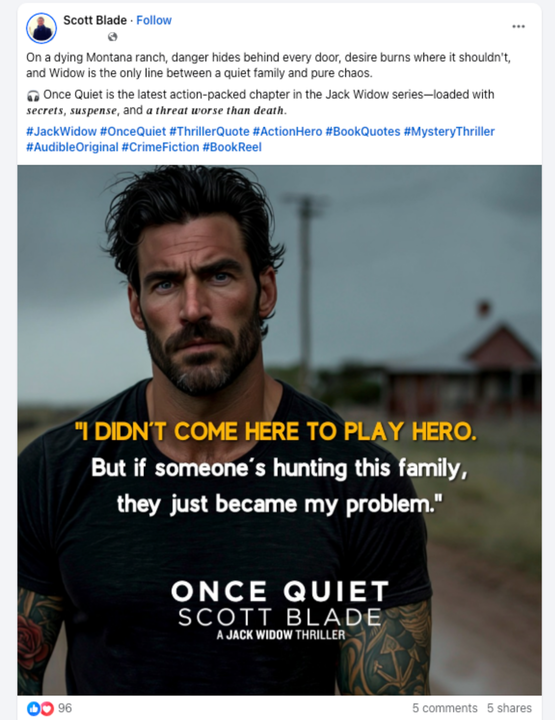Open the #BookQuotes hashtag
Image resolution: width=555 pixels, height=720 pixels.
point(363,132)
